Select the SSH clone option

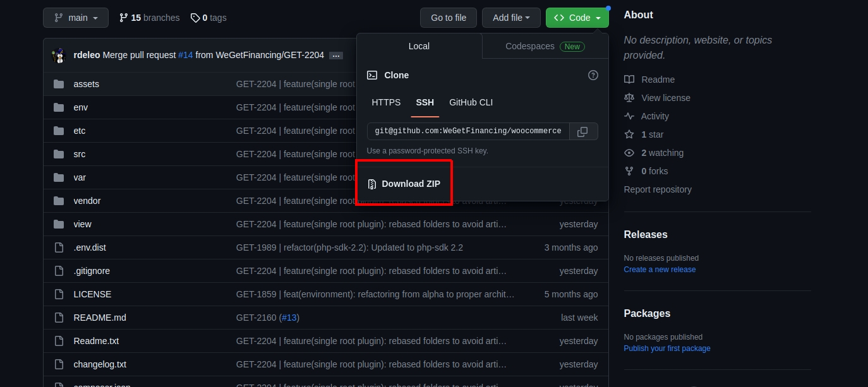[x=425, y=102]
